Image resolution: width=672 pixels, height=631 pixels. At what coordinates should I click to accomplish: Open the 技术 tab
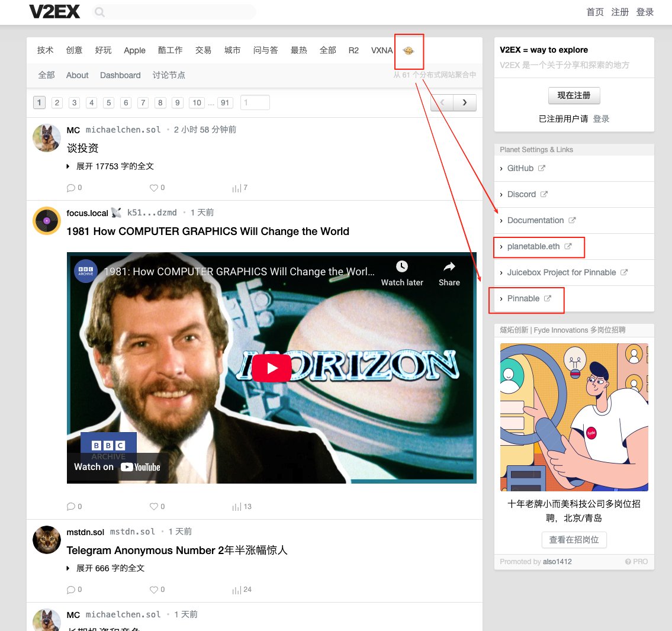click(46, 50)
